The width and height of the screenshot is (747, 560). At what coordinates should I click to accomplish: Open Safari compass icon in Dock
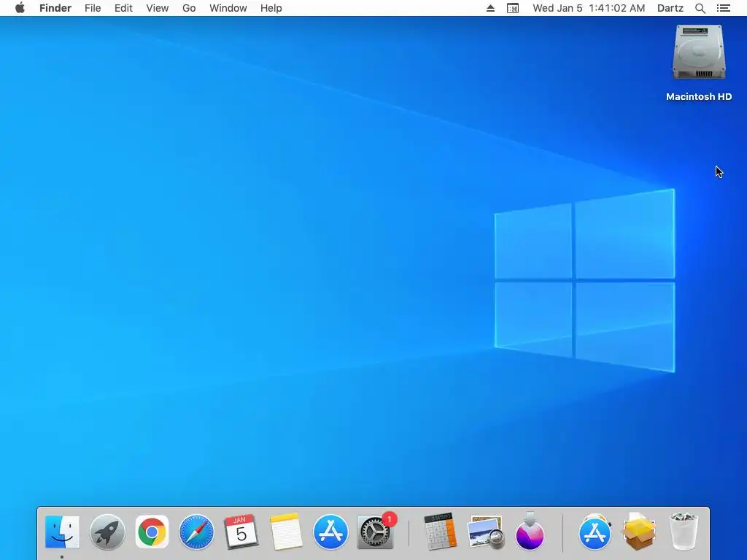pyautogui.click(x=196, y=532)
